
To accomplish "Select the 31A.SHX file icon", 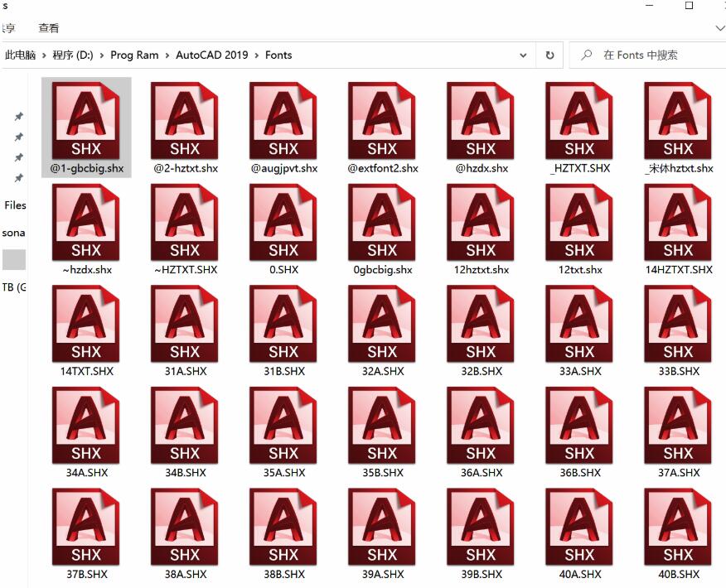I will [x=184, y=323].
